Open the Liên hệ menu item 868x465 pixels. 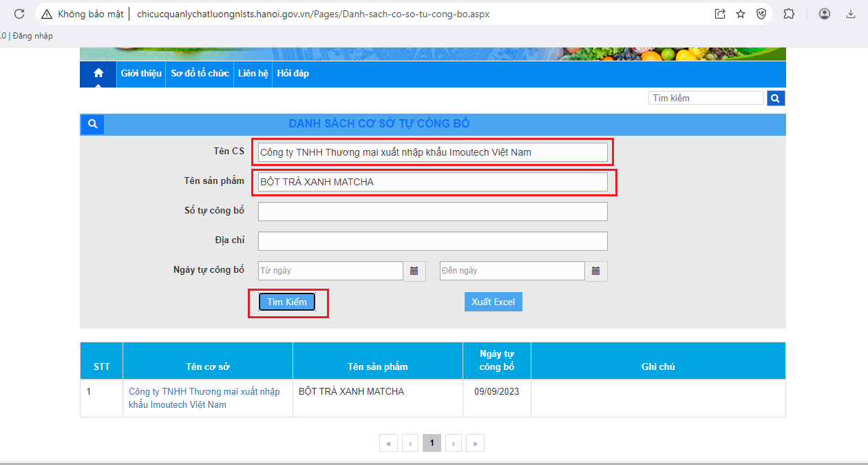click(253, 74)
